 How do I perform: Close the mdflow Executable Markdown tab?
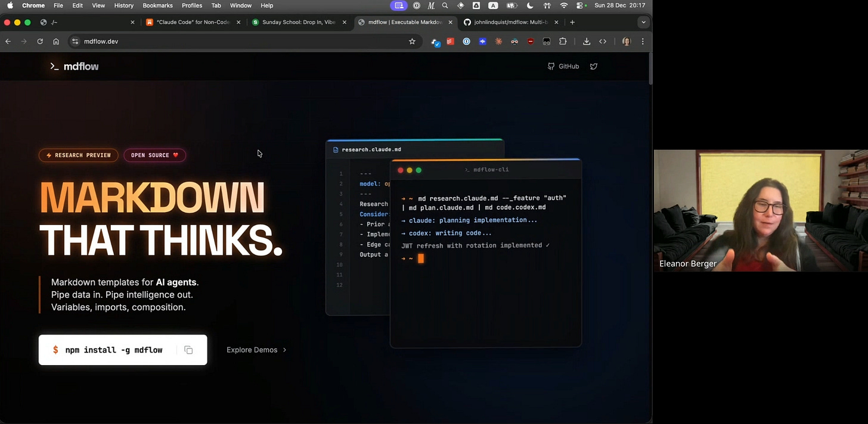[x=450, y=23]
